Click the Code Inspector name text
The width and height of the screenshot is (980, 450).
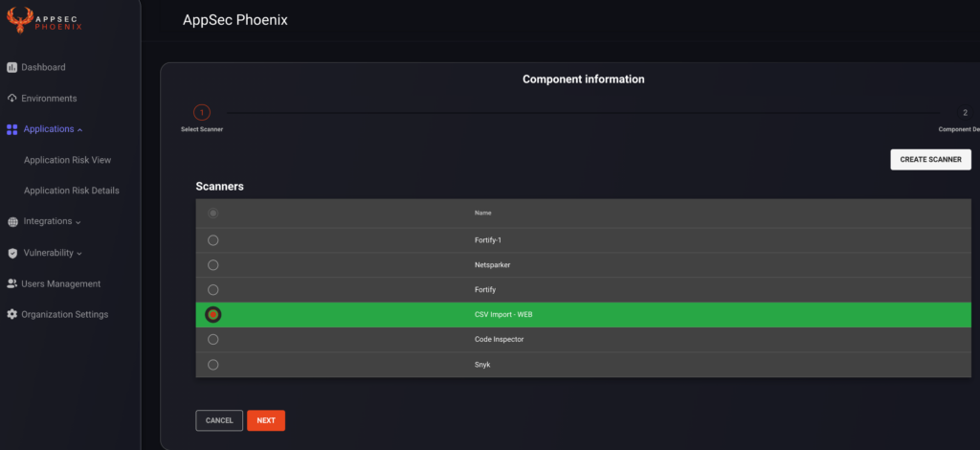(x=499, y=339)
